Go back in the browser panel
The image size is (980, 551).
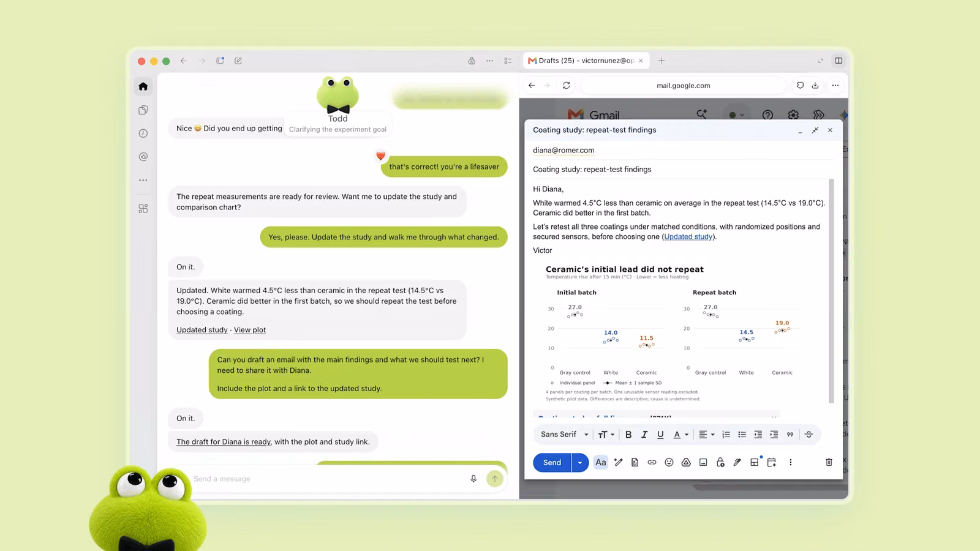tap(532, 86)
